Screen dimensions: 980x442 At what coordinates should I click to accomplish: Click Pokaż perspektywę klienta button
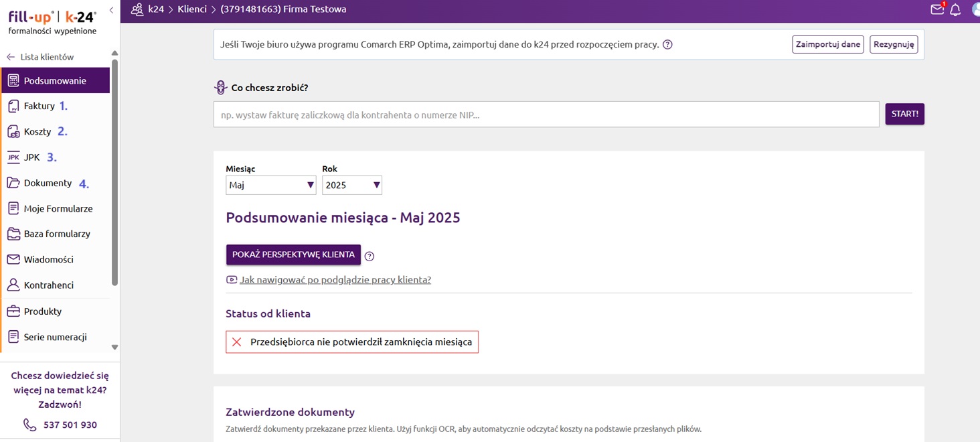click(x=293, y=254)
